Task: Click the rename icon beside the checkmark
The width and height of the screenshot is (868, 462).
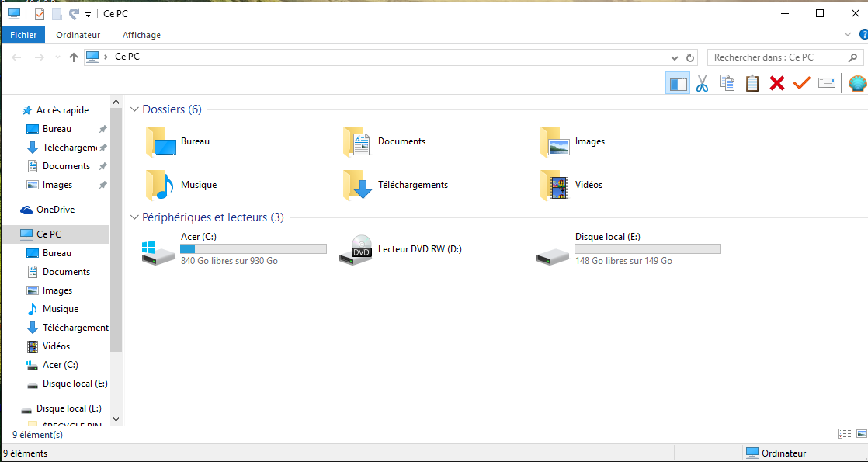Action: pyautogui.click(x=827, y=83)
